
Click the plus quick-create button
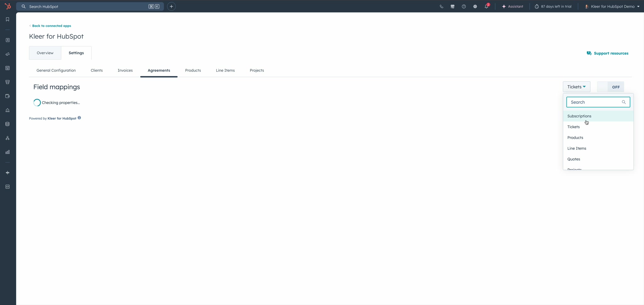(171, 6)
